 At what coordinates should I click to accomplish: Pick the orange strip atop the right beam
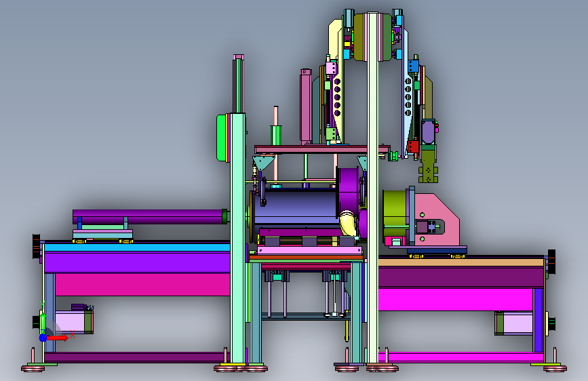coord(461,262)
